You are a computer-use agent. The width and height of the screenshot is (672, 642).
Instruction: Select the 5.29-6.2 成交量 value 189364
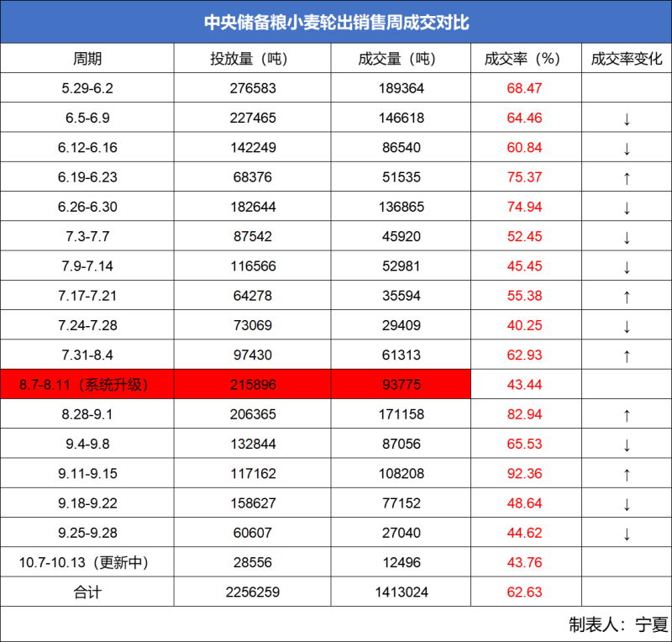point(402,88)
